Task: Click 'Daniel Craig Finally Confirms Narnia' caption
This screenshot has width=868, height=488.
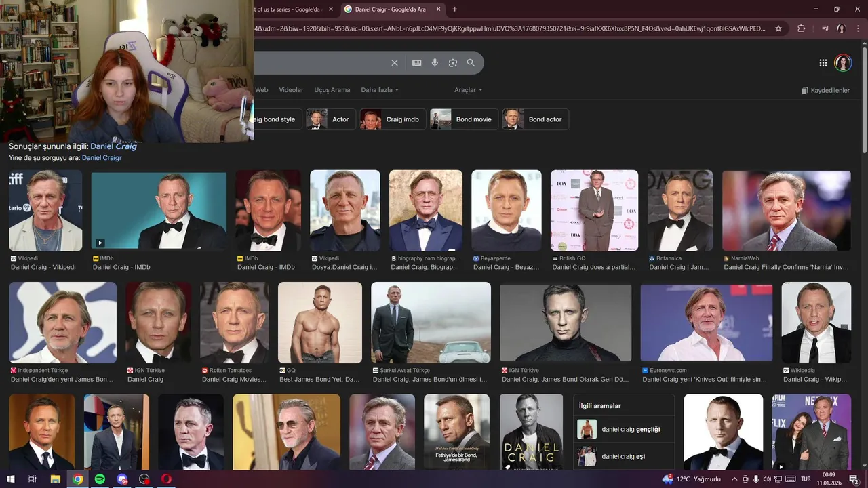Action: 787,267
